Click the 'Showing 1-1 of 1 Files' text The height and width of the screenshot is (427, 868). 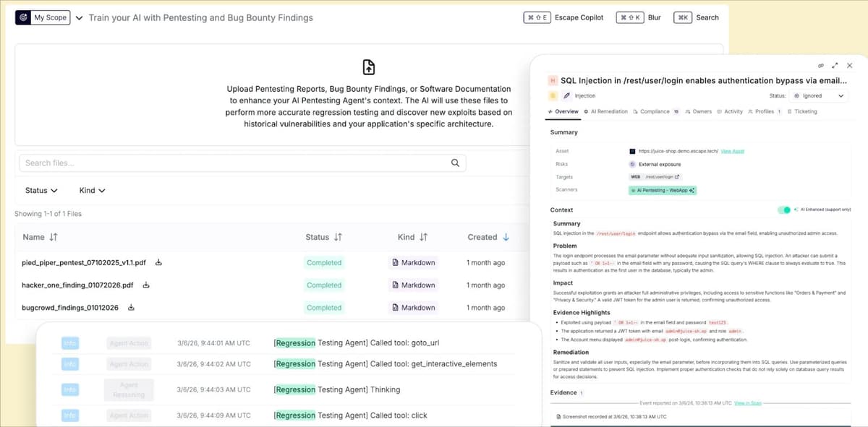(x=48, y=214)
